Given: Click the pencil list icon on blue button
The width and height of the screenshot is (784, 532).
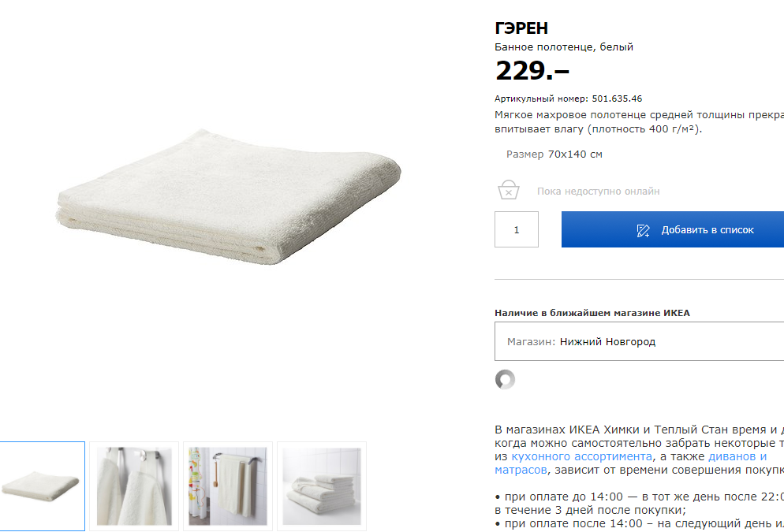Looking at the screenshot, I should click(x=643, y=230).
